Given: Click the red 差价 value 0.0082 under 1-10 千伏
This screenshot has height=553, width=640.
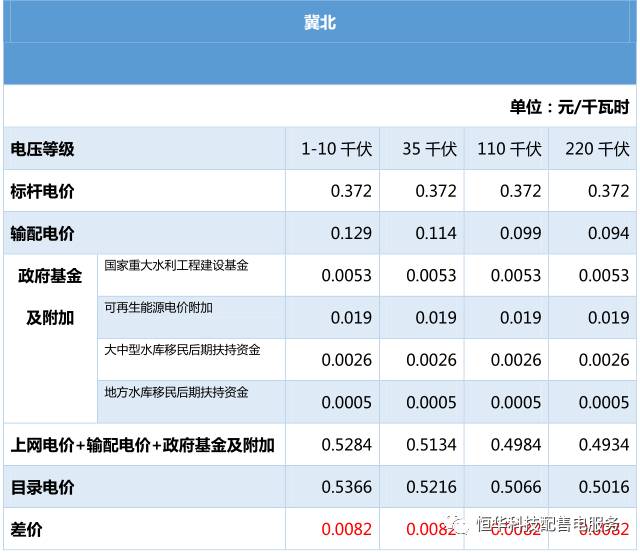Looking at the screenshot, I should (346, 529).
